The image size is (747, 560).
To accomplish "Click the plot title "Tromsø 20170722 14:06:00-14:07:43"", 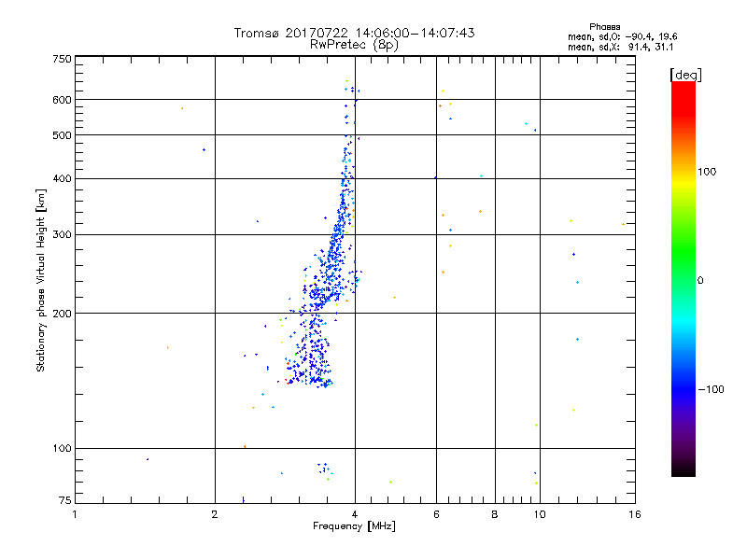I will point(354,33).
